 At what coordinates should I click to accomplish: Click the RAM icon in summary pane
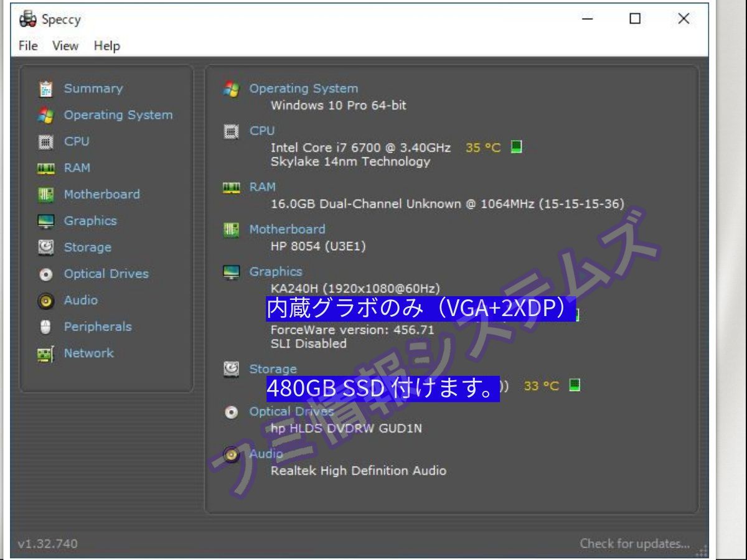point(231,187)
